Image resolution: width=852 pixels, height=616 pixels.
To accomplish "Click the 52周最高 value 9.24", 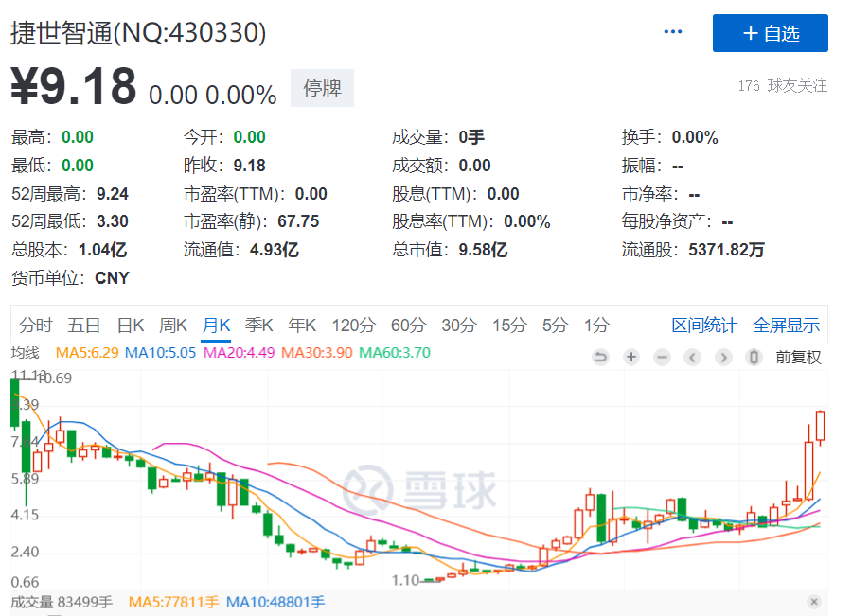I will coord(113,194).
